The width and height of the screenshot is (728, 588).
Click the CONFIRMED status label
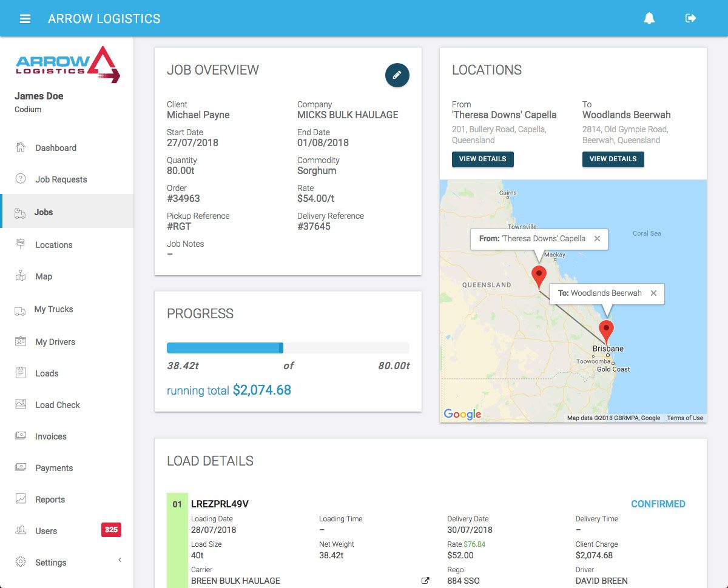658,504
